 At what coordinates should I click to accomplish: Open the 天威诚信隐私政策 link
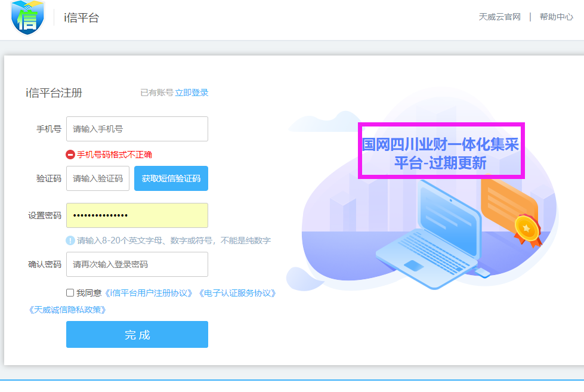[x=67, y=310]
